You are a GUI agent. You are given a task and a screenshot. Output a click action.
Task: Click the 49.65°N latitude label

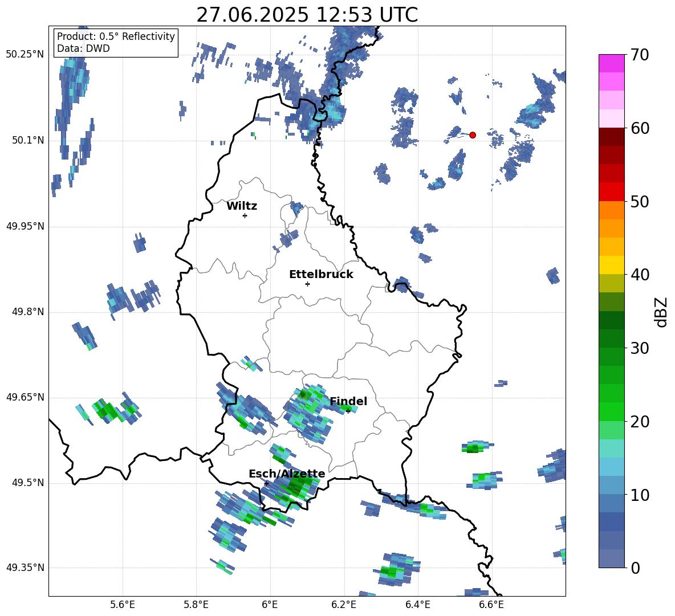[25, 397]
